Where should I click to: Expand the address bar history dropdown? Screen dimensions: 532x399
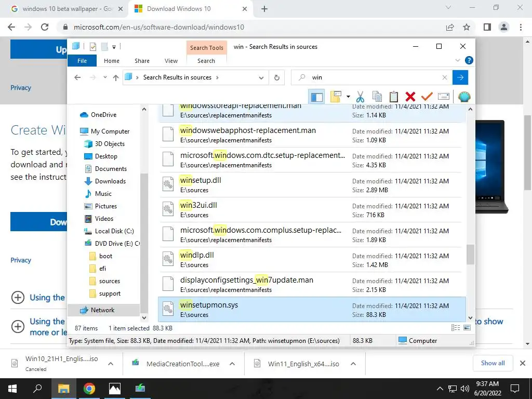click(261, 78)
